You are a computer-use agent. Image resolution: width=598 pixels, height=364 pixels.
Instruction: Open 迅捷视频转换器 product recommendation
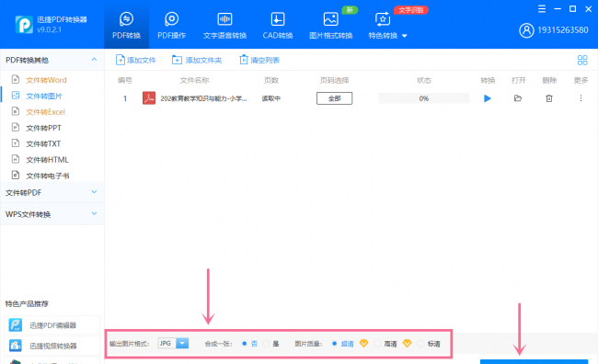(x=52, y=346)
